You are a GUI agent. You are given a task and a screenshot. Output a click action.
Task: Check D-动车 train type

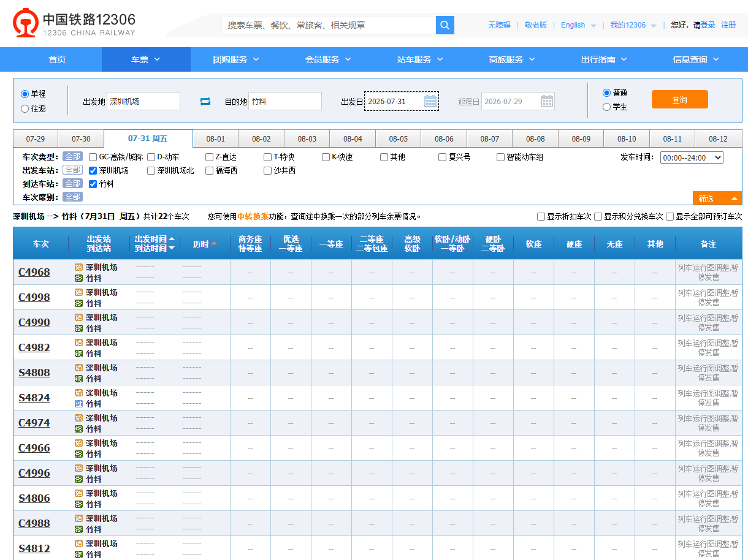pos(151,157)
